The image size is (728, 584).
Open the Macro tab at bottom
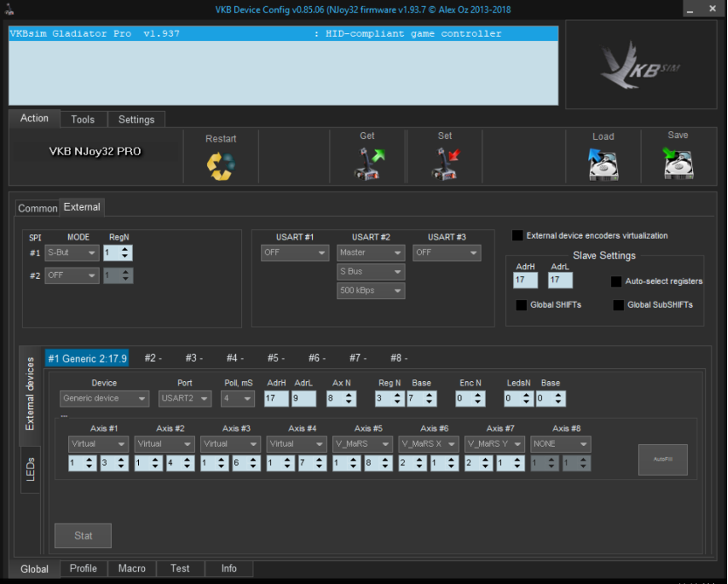pyautogui.click(x=132, y=568)
